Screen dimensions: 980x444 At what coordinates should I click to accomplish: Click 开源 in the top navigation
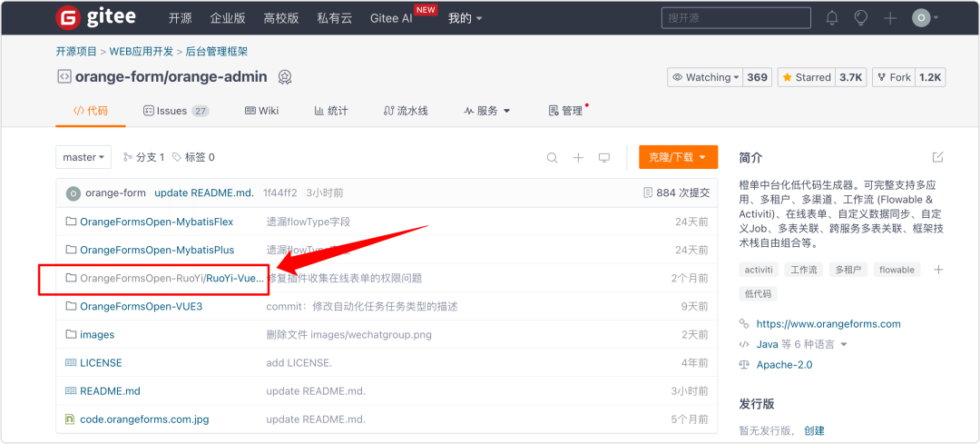tap(180, 18)
